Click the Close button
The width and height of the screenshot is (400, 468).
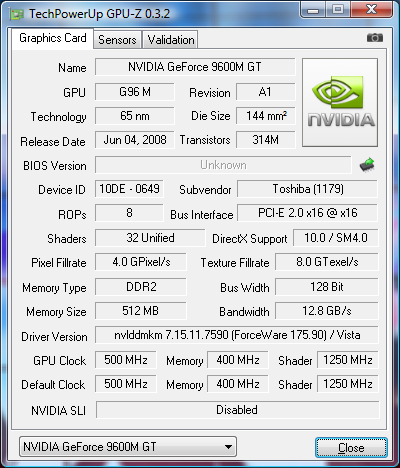point(351,448)
